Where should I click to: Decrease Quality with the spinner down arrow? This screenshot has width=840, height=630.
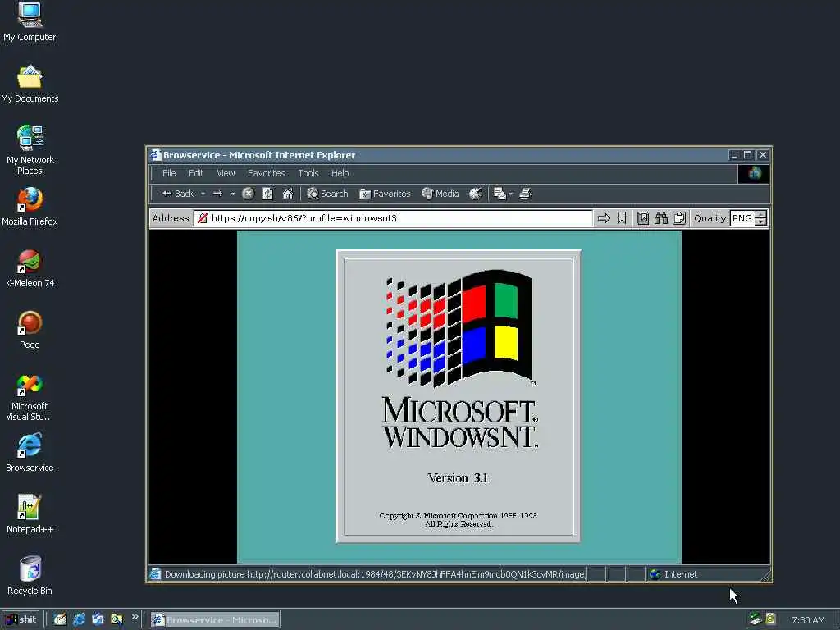pyautogui.click(x=760, y=221)
